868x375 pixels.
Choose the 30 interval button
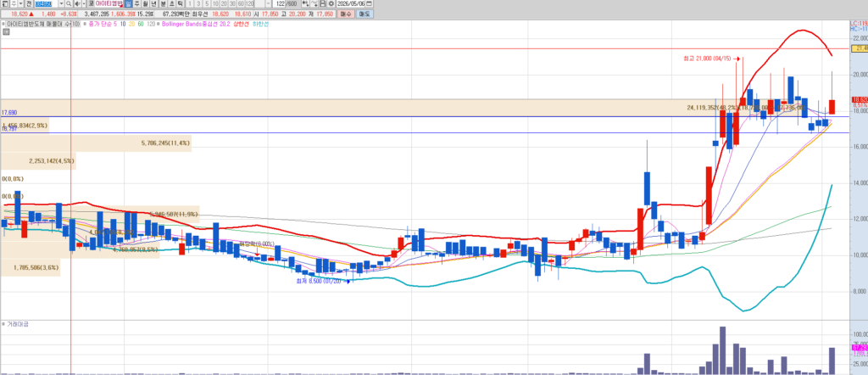232,3
